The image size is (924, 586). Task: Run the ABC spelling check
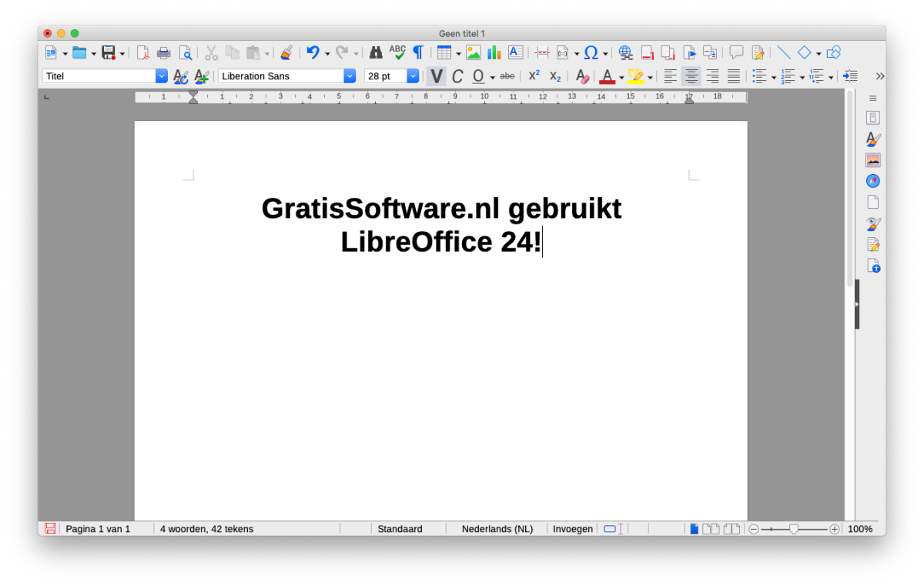[x=397, y=52]
